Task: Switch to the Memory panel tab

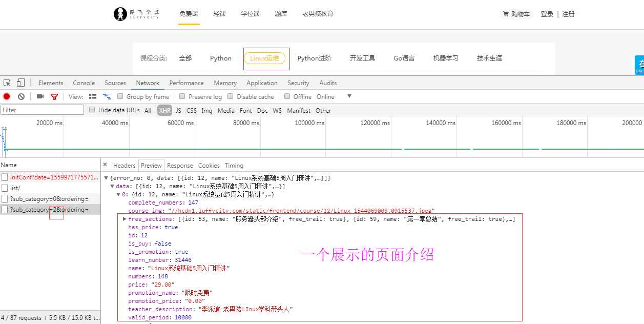Action: 225,83
